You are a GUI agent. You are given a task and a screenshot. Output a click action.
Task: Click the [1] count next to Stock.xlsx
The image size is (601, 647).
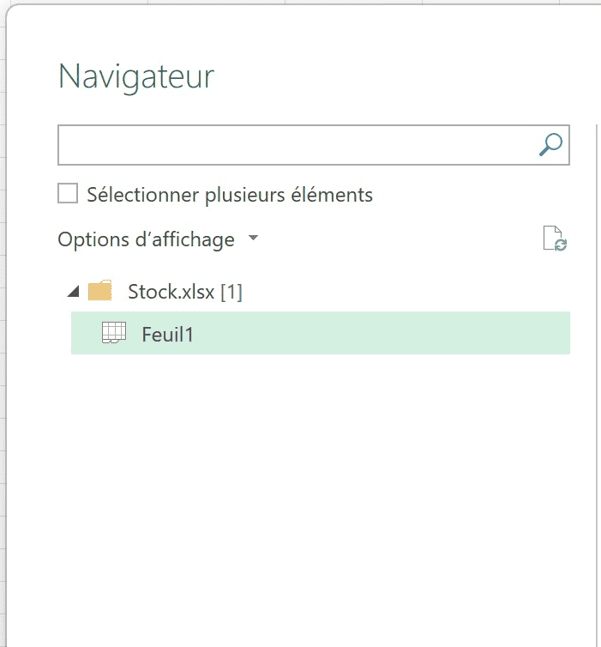(x=231, y=292)
